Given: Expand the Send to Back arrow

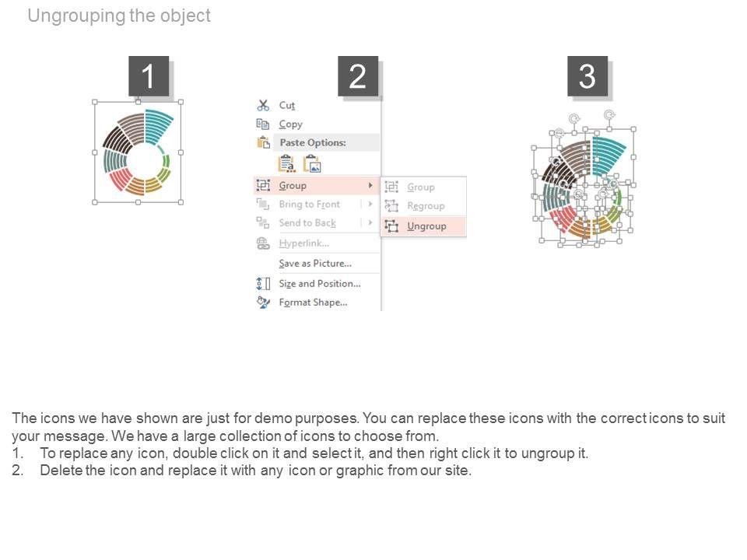Looking at the screenshot, I should tap(370, 223).
